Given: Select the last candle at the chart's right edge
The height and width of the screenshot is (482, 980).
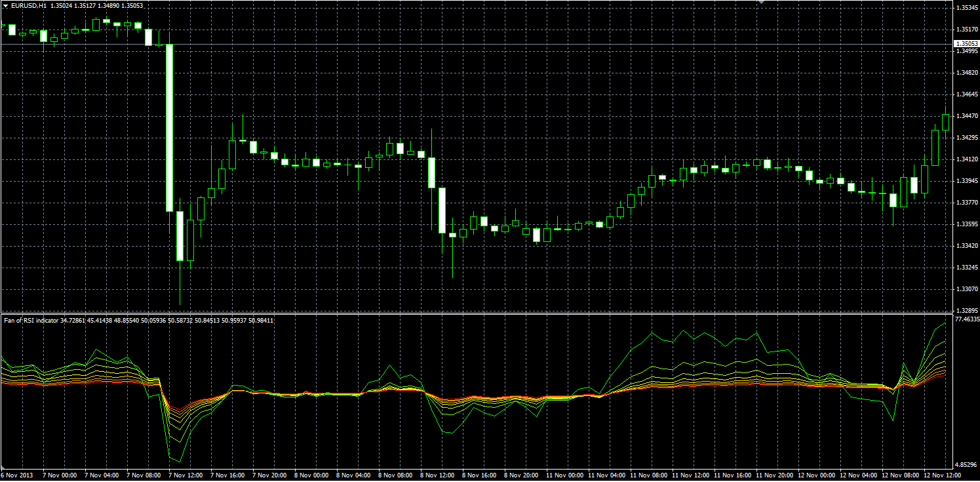Looking at the screenshot, I should point(945,122).
